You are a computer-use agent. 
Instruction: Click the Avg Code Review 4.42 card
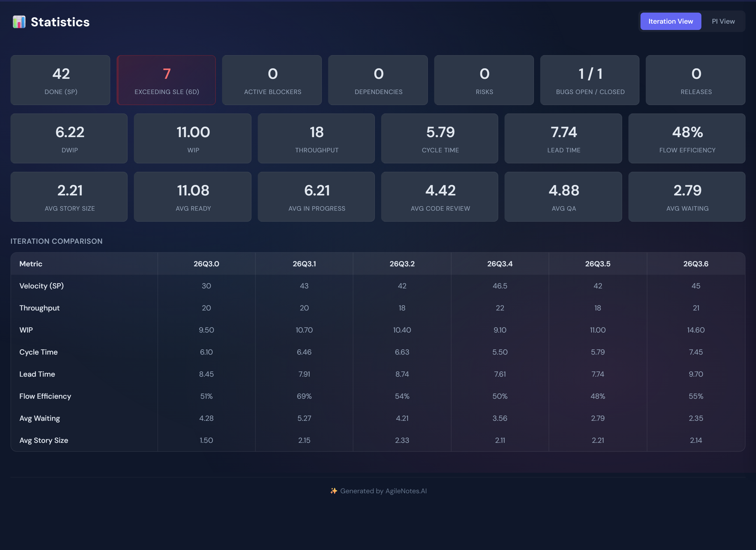440,197
